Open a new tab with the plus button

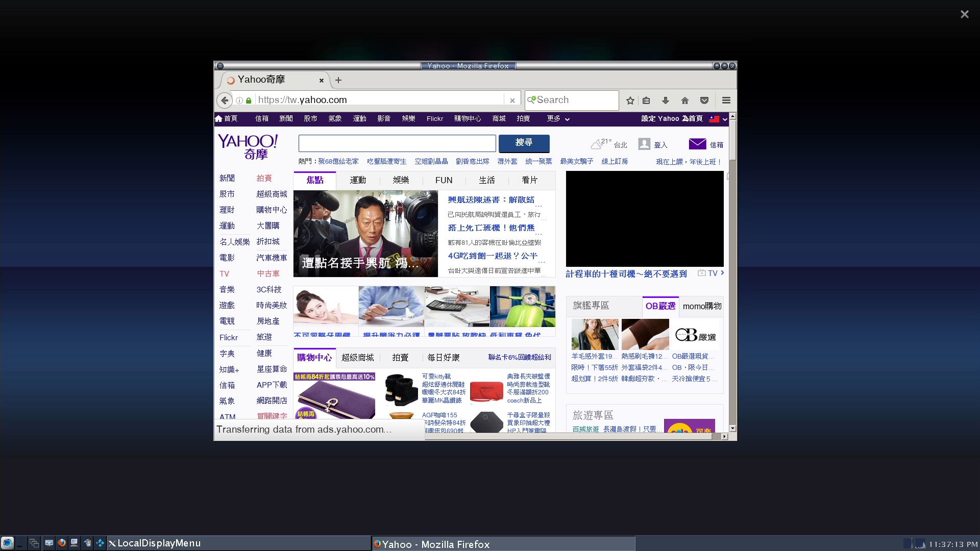(338, 80)
